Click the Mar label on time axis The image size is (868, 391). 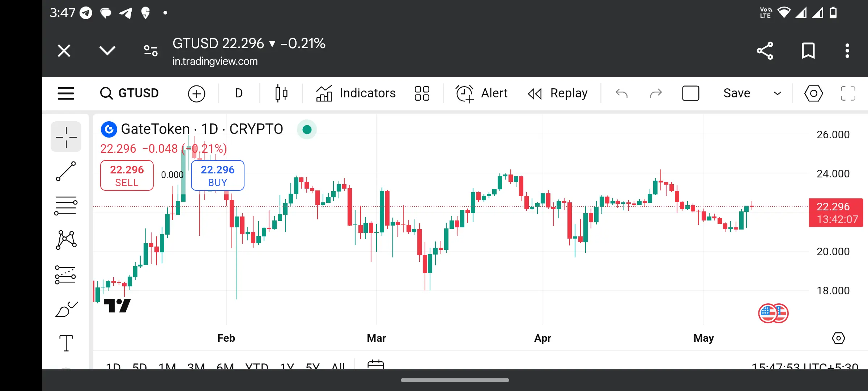coord(376,338)
